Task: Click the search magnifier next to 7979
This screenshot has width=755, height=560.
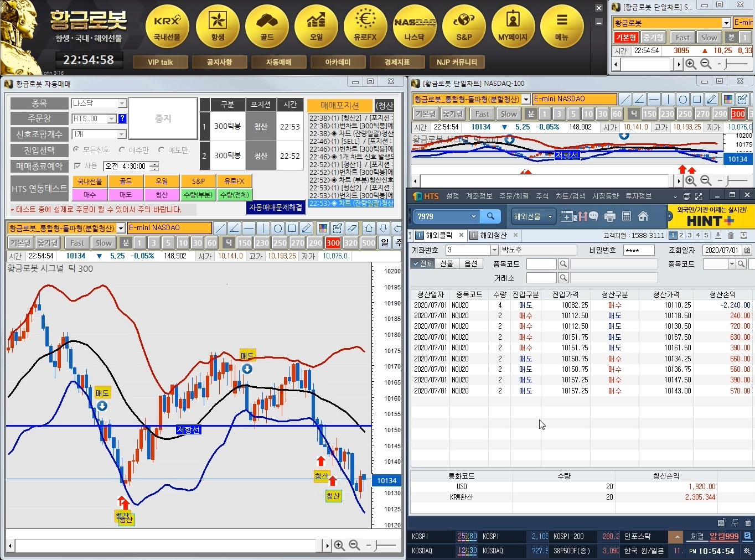Action: (x=490, y=216)
